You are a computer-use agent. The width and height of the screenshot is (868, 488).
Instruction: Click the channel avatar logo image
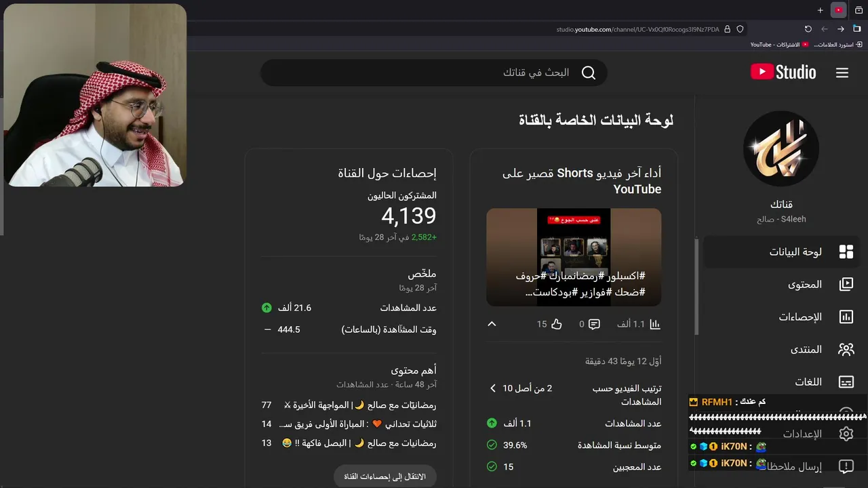pyautogui.click(x=781, y=148)
